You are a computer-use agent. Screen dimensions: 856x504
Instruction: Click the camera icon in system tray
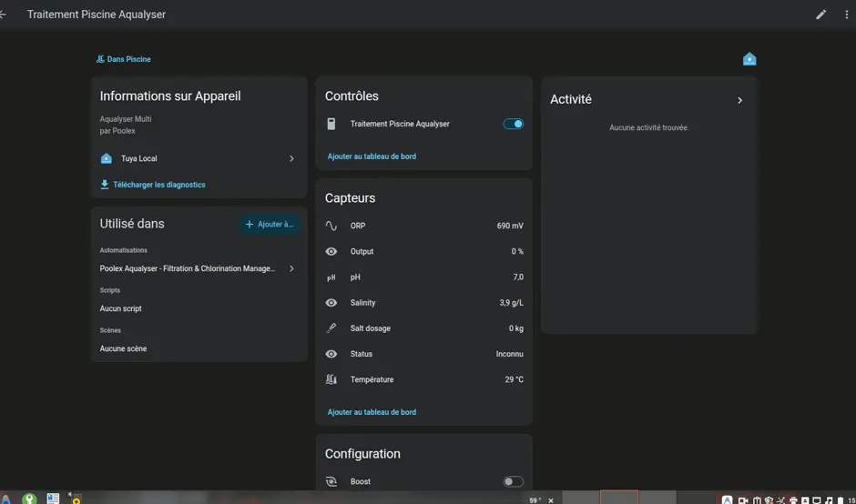[743, 500]
